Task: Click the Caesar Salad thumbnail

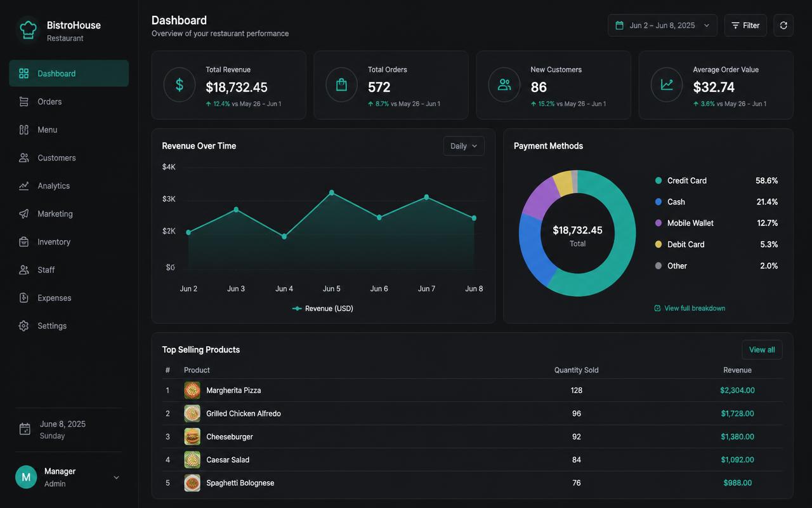Action: pyautogui.click(x=192, y=460)
